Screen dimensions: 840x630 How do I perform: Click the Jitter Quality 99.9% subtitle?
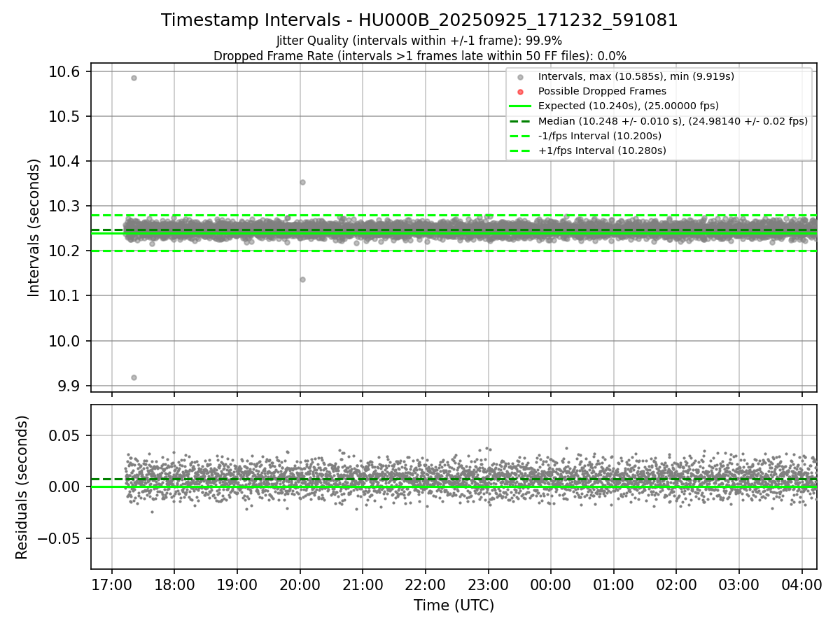[x=419, y=41]
